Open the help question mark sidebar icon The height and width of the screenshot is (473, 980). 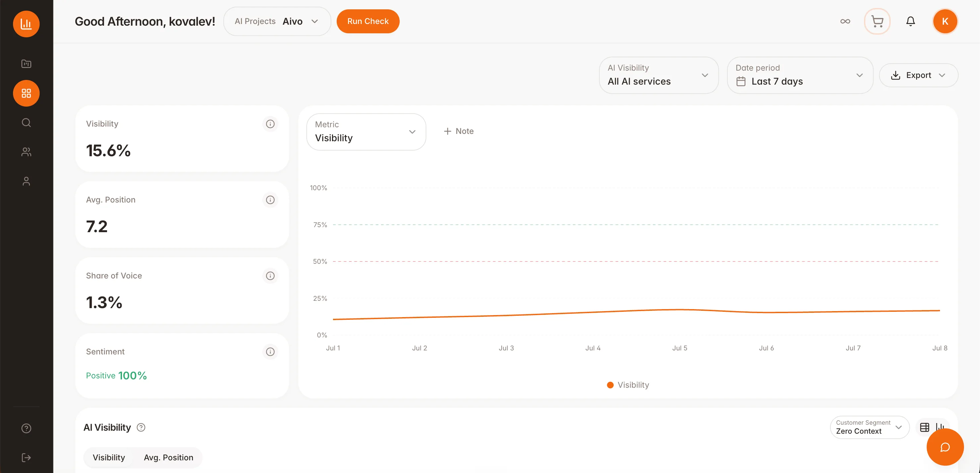pyautogui.click(x=26, y=428)
